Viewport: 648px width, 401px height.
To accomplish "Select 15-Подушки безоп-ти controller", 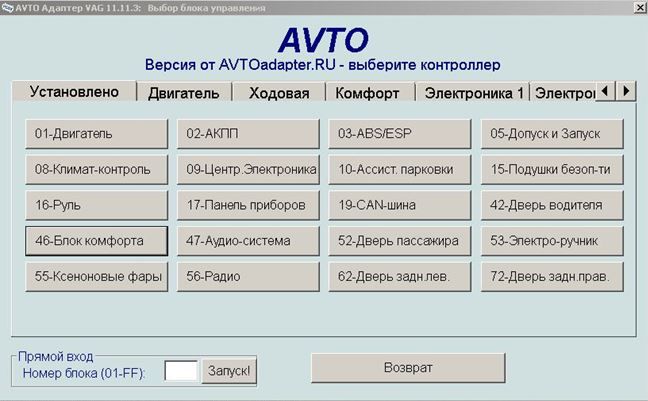I will click(552, 169).
